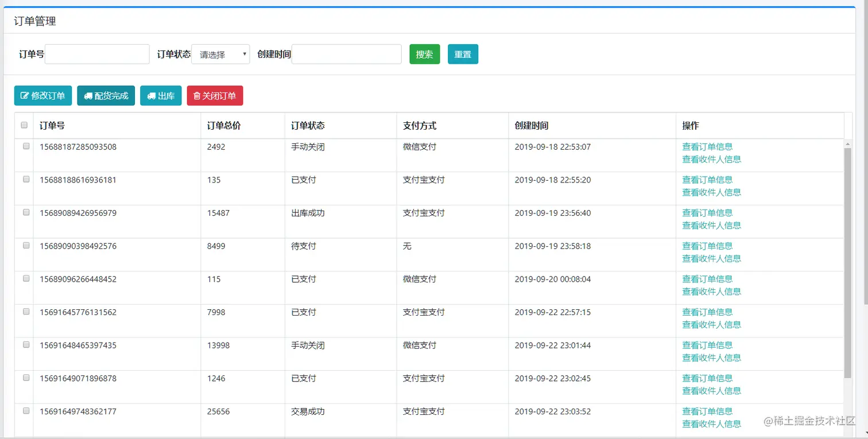
Task: Click total price 15487
Action: 218,213
